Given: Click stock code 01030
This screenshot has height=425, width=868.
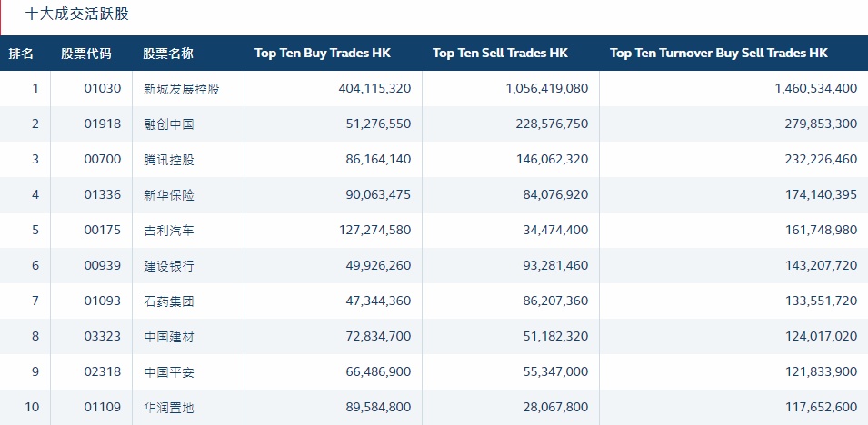Looking at the screenshot, I should (102, 89).
